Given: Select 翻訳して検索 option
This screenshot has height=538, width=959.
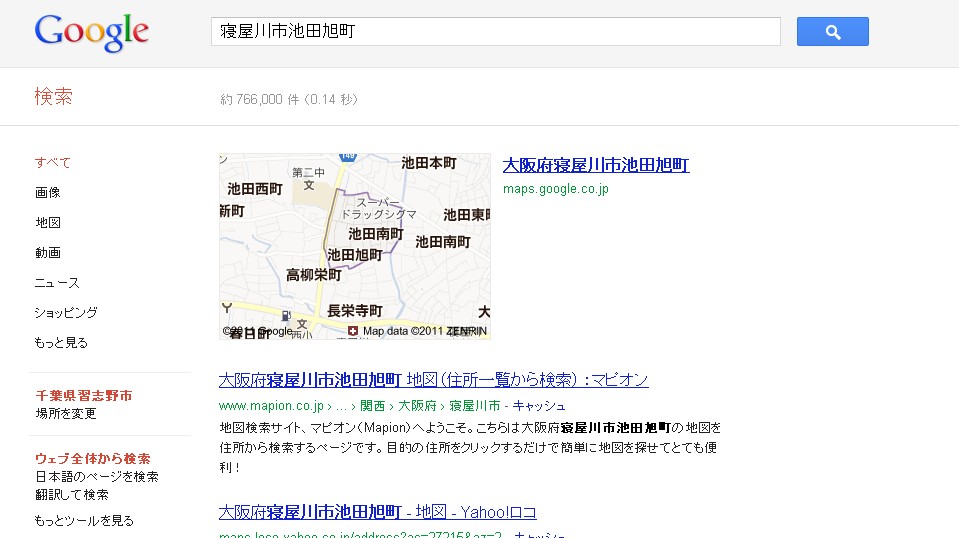Looking at the screenshot, I should [x=72, y=494].
